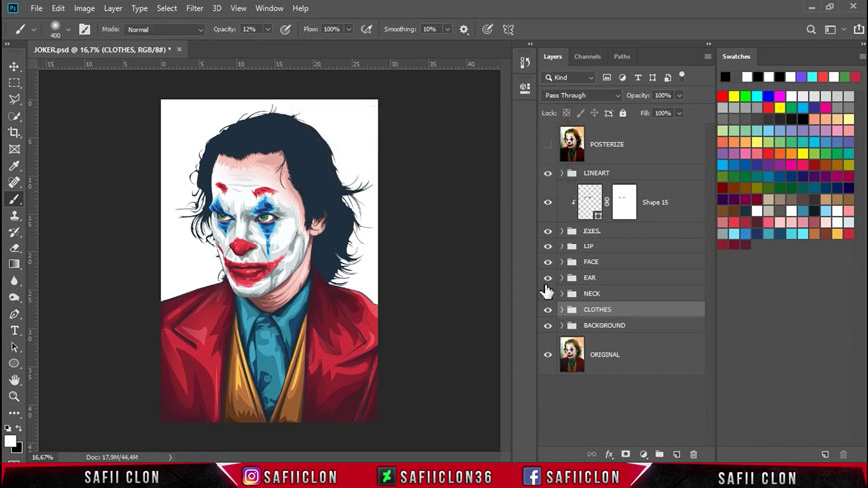Viewport: 868px width, 488px height.
Task: Hide the BACKGROUND group
Action: pyautogui.click(x=548, y=326)
